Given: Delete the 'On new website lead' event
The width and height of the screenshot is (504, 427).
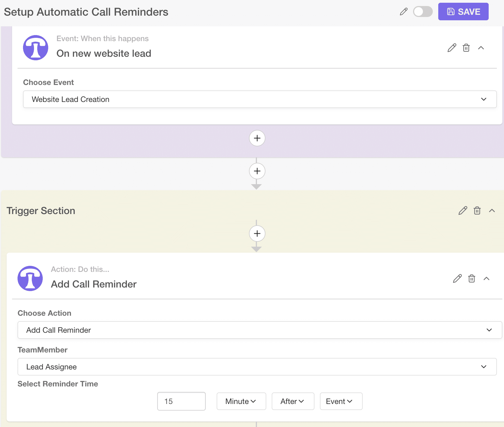Looking at the screenshot, I should pos(466,48).
